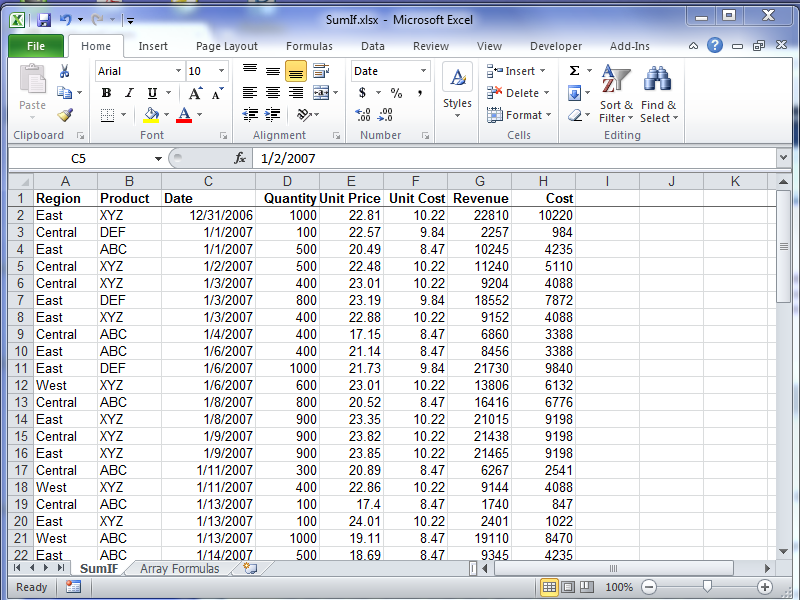The width and height of the screenshot is (800, 600).
Task: Expand the Date number format dropdown
Action: pyautogui.click(x=424, y=71)
